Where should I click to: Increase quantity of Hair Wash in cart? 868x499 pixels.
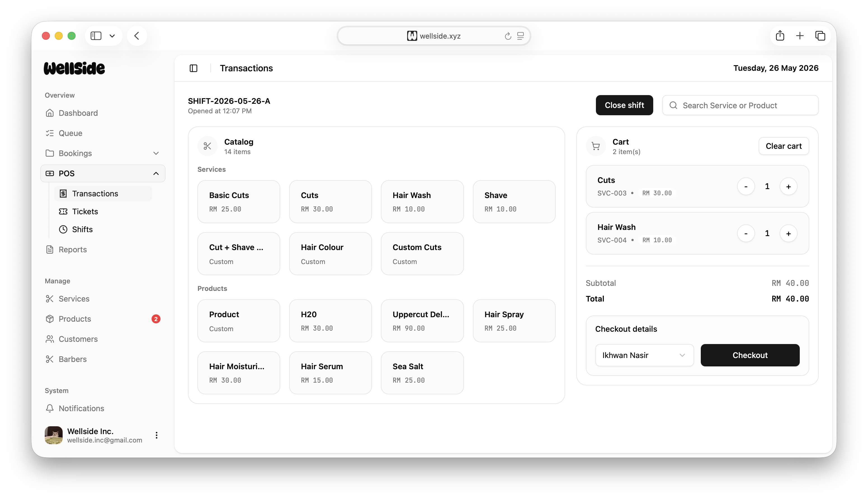(789, 233)
